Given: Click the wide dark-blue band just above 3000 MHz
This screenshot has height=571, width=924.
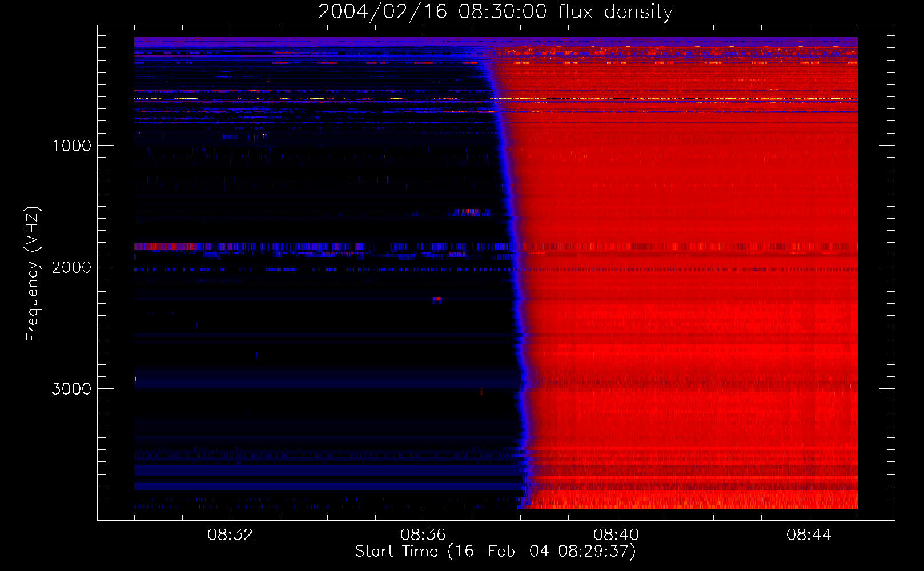Looking at the screenshot, I should coord(326,378).
